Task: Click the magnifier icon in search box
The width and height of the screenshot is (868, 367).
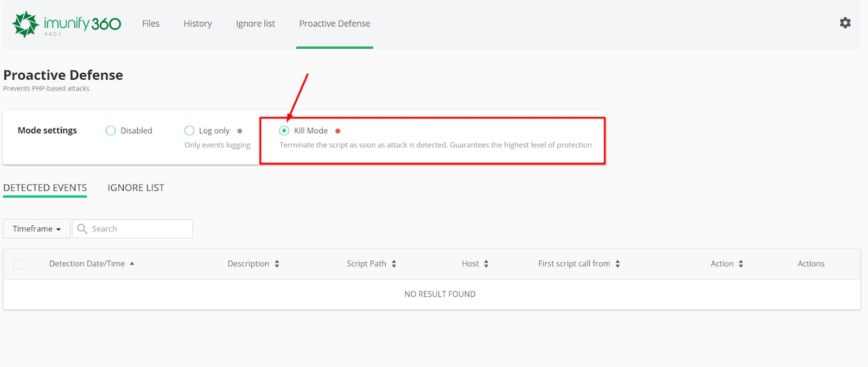Action: point(82,229)
